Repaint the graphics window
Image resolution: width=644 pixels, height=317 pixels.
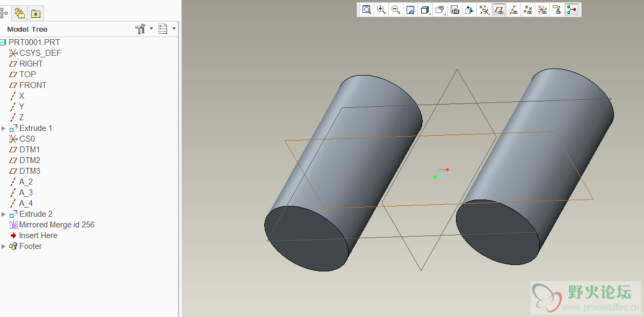coord(410,10)
